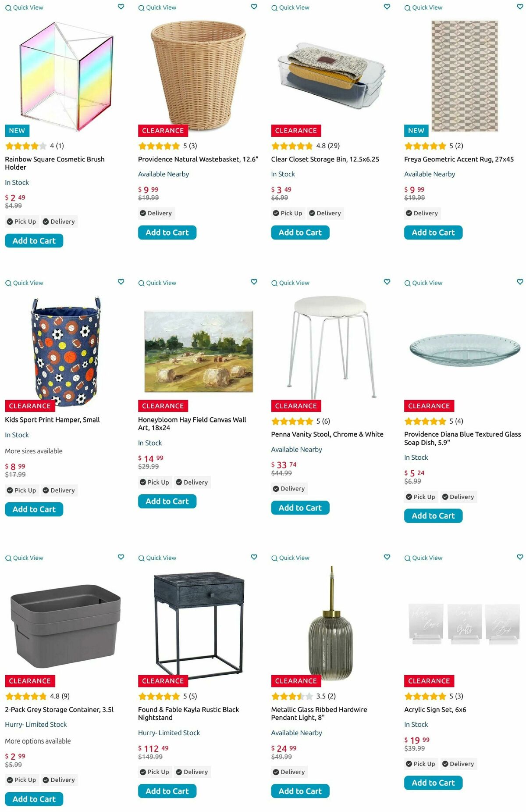Favorite the Penna Vanity Stool

click(x=387, y=282)
